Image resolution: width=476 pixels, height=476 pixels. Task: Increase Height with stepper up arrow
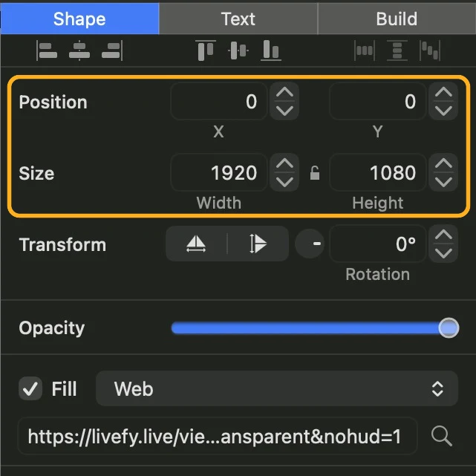click(x=443, y=163)
